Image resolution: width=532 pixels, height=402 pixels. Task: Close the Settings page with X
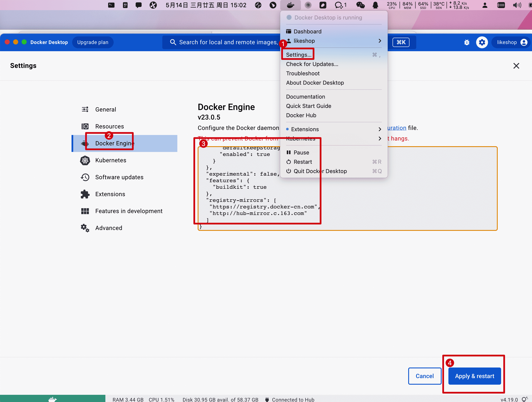516,66
